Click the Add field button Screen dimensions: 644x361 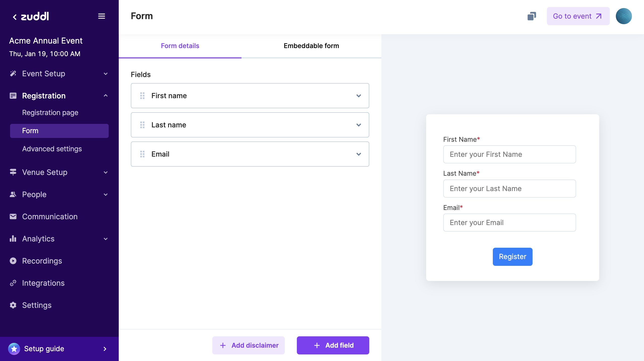pyautogui.click(x=333, y=345)
